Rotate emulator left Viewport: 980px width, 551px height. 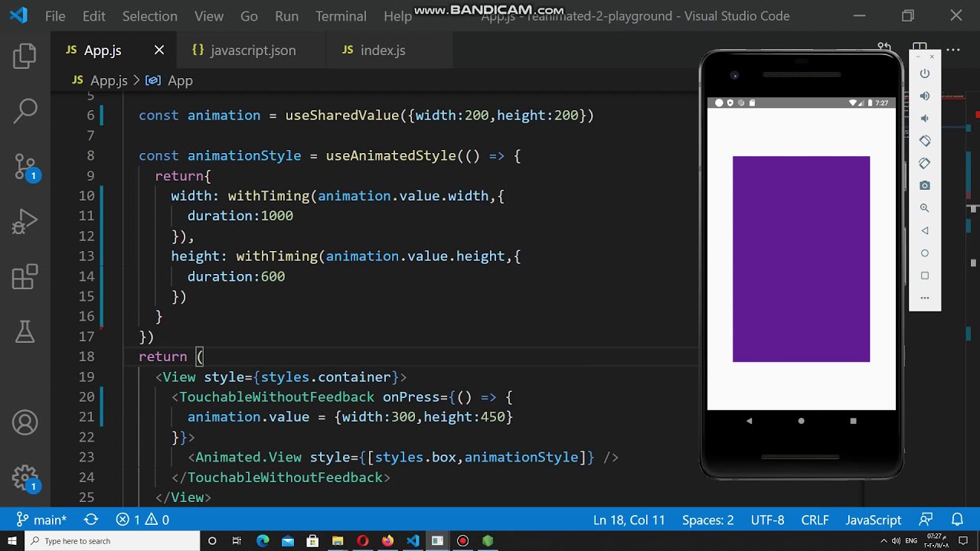(x=925, y=141)
